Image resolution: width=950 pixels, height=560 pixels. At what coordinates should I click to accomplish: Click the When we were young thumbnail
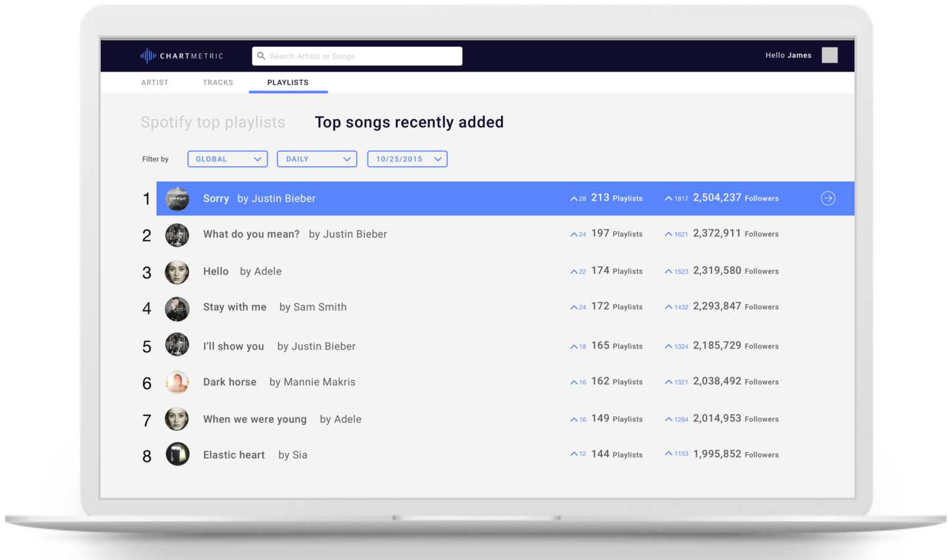coord(177,419)
